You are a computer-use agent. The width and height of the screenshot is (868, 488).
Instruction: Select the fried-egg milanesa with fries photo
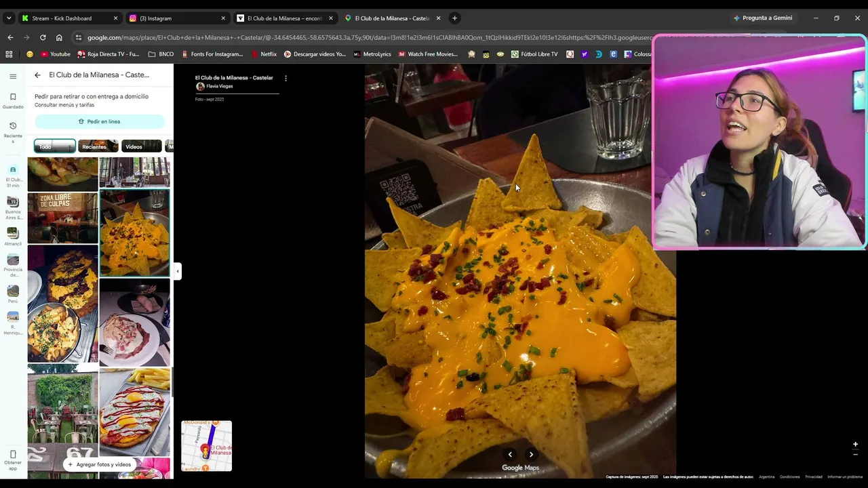click(134, 412)
